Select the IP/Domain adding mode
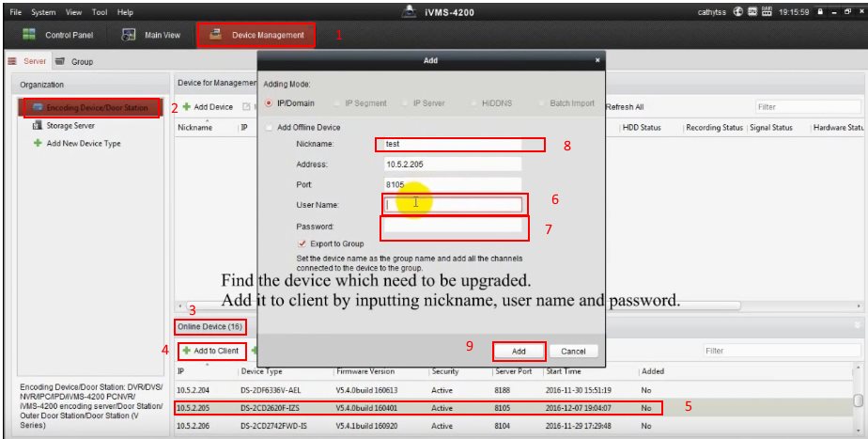This screenshot has width=868, height=439. [270, 103]
